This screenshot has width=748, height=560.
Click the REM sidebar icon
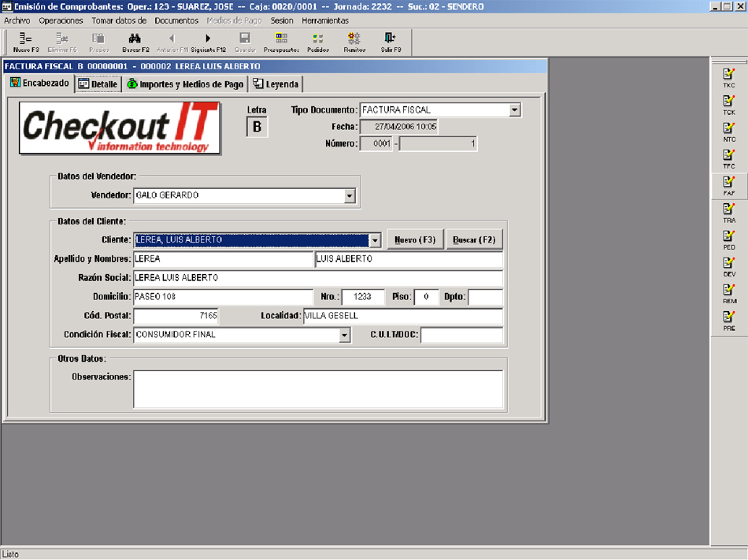[728, 292]
